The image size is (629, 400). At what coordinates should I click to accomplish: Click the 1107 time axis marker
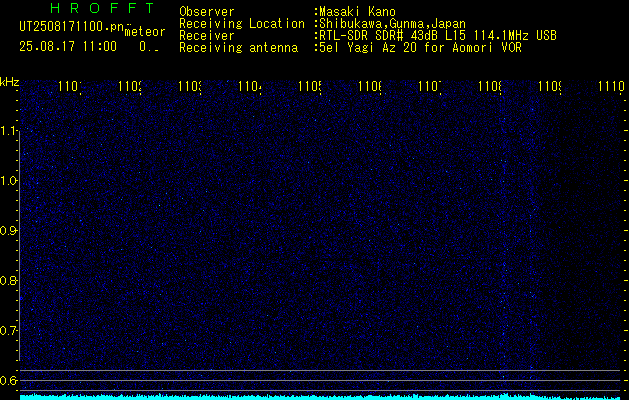pos(430,86)
